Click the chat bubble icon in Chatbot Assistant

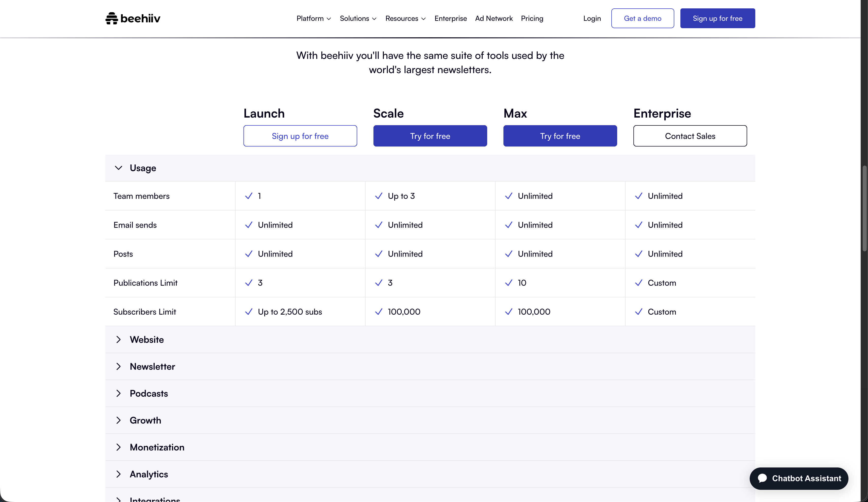762,478
